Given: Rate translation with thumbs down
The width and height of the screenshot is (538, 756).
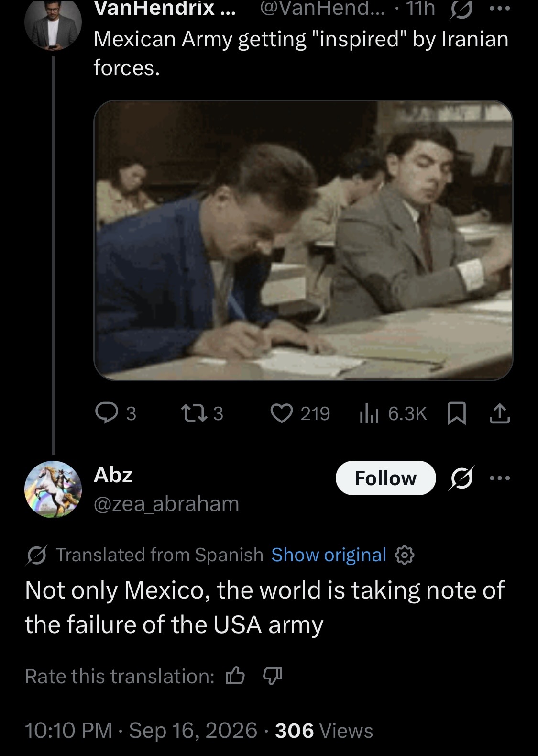Looking at the screenshot, I should coord(273,676).
